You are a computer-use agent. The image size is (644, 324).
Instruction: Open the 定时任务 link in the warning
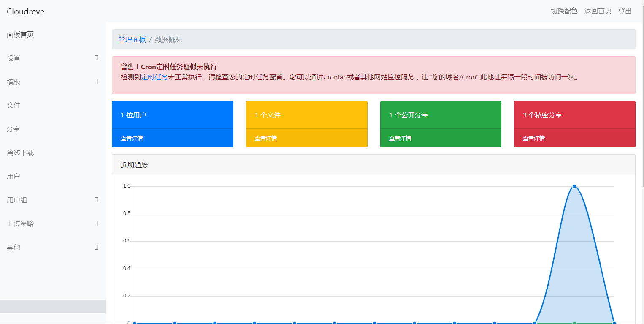coord(154,77)
